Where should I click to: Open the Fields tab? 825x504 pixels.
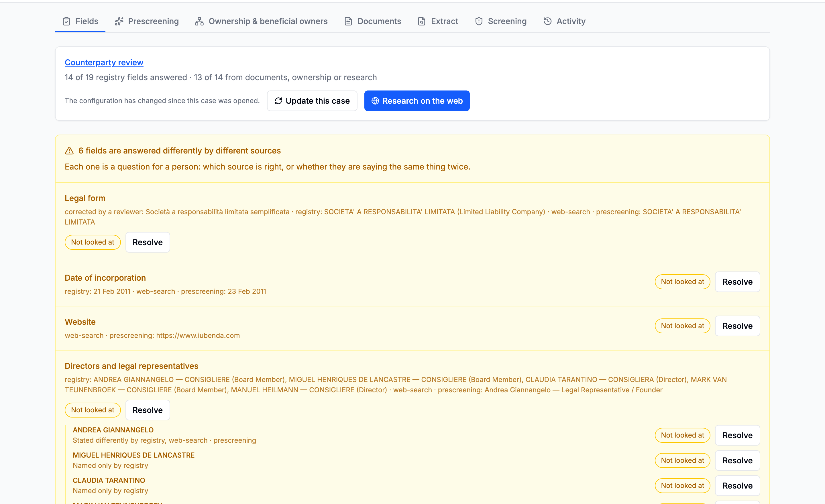80,21
